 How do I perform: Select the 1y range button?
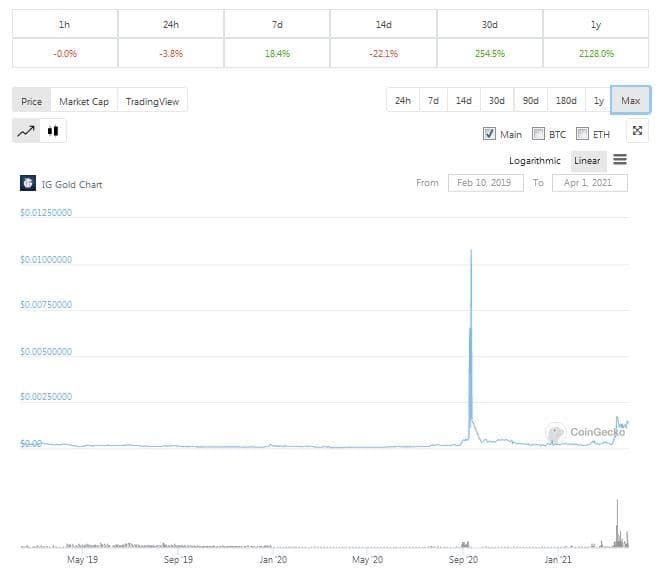click(598, 100)
